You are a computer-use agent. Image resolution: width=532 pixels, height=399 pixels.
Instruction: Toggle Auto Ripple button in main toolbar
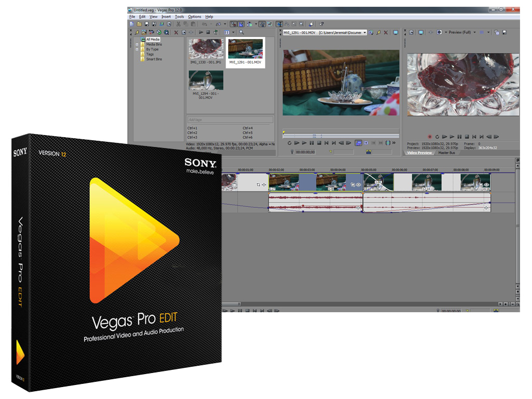(x=250, y=24)
